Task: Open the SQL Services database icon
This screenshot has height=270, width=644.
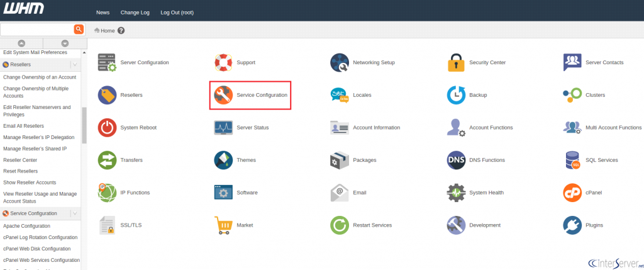Action: coord(572,160)
